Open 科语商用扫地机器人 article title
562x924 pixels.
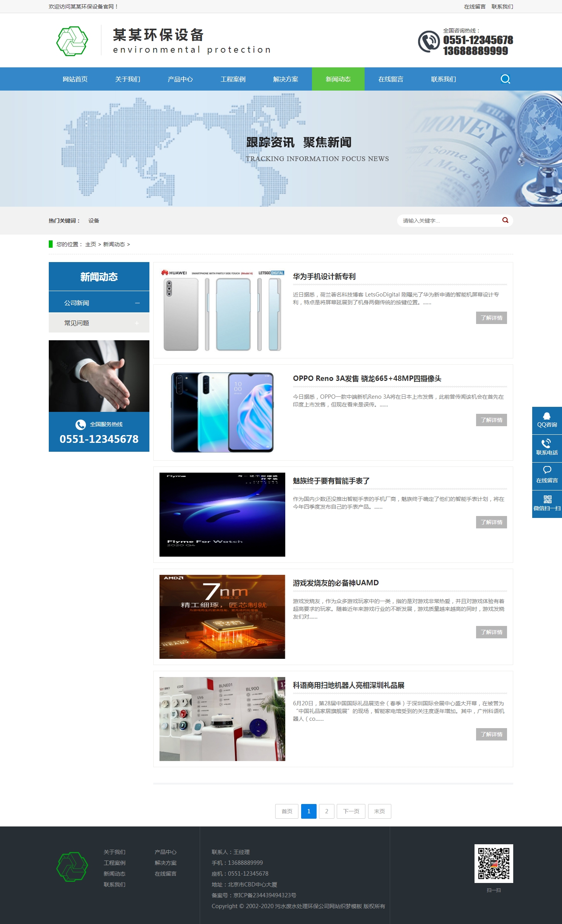[348, 685]
